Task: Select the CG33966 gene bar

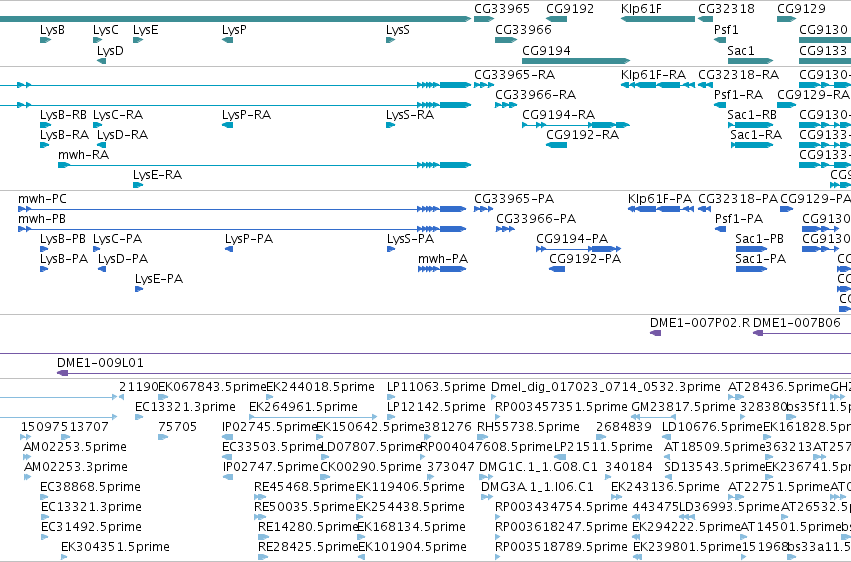Action: (506, 40)
